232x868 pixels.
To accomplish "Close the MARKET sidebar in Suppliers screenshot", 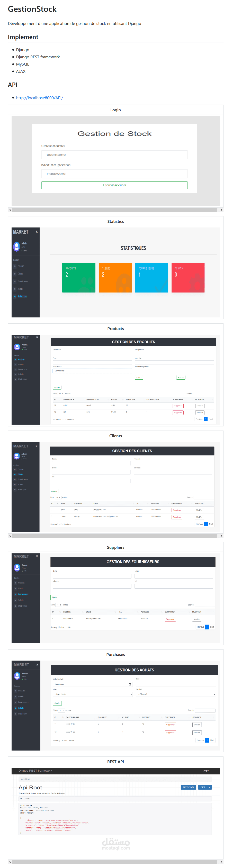I will point(37,556).
